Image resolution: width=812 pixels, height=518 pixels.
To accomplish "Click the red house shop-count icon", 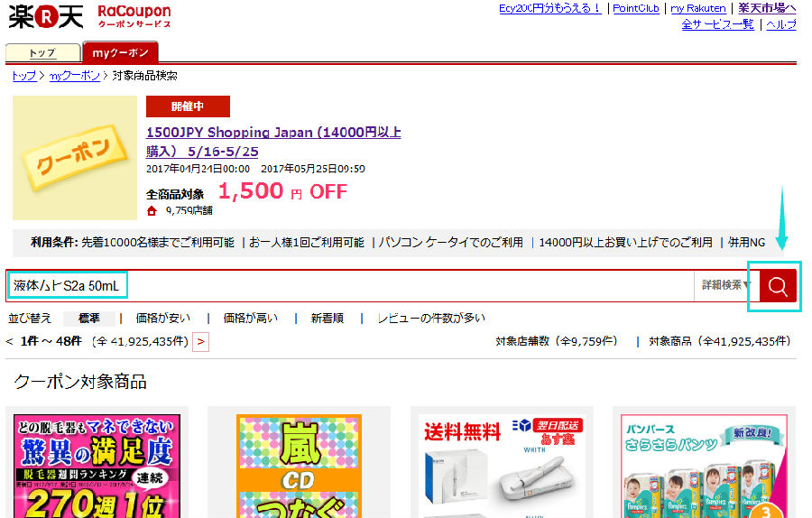I will click(152, 211).
